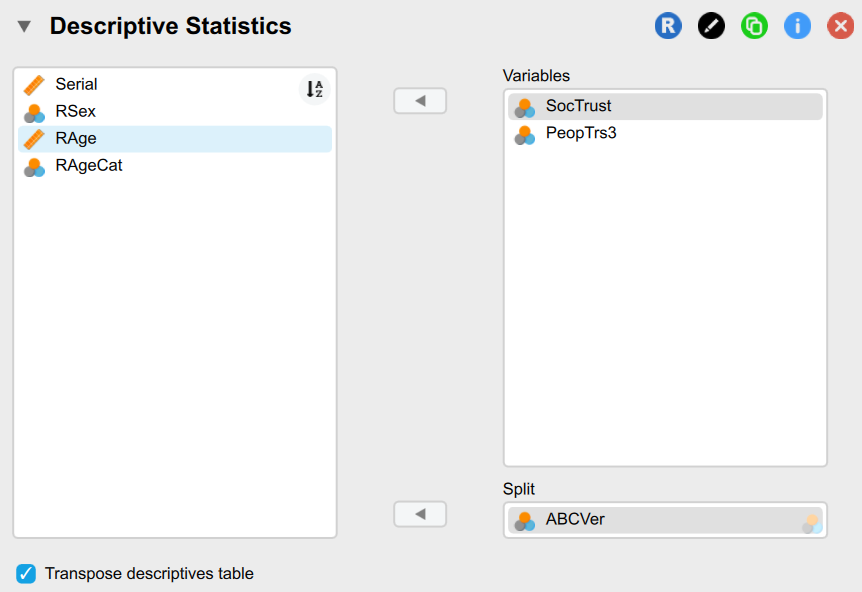
Task: Select ABCVer in the Split box
Action: 575,520
